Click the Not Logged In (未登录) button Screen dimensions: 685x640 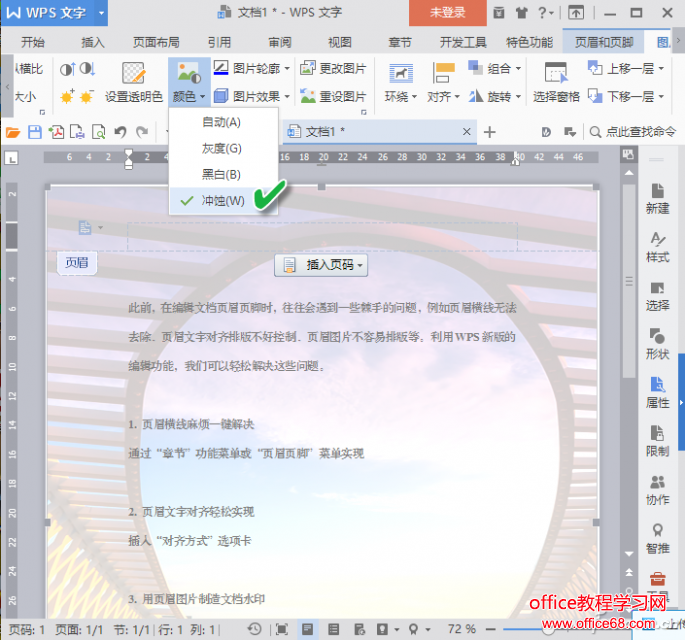point(448,13)
